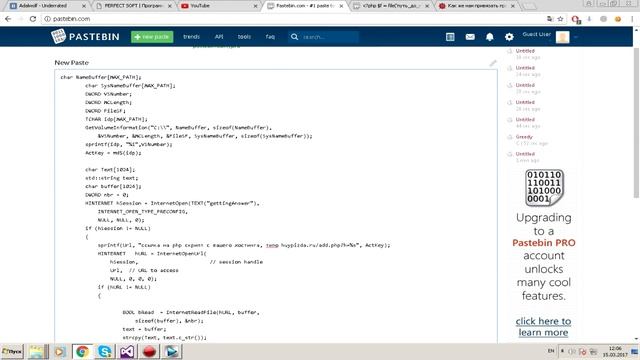Screen dimensions: 640x360
Task: Click the Guest User name label
Action: pyautogui.click(x=537, y=34)
